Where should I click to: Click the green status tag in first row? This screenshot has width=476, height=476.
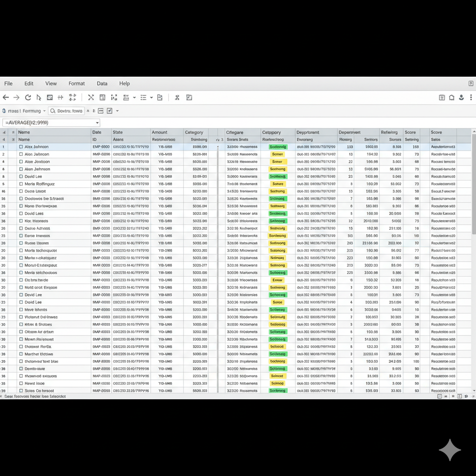coord(278,147)
